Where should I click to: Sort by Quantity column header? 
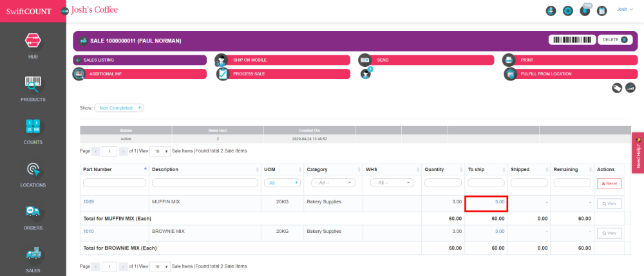[443, 169]
